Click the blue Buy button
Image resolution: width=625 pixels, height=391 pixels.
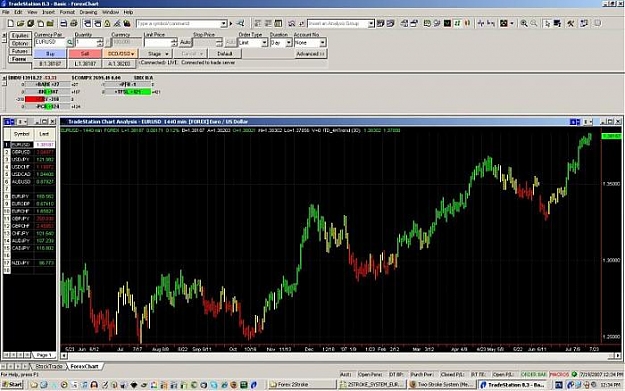point(50,53)
